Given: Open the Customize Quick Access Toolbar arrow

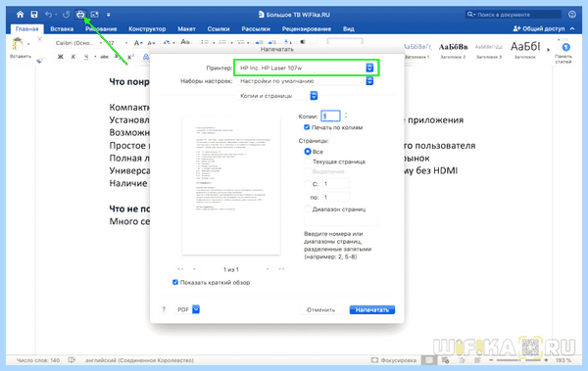Looking at the screenshot, I should pos(109,15).
